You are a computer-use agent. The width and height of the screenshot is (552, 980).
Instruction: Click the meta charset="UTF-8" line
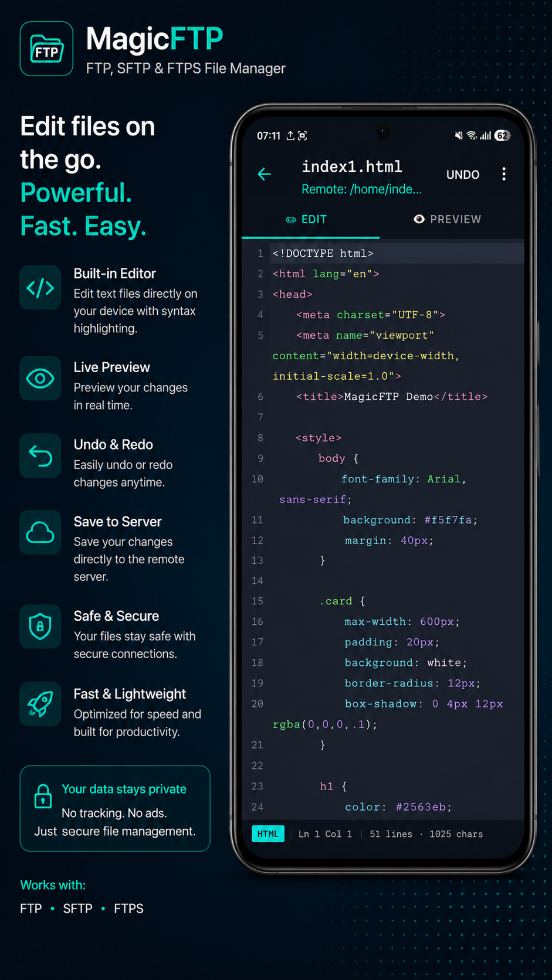[371, 315]
